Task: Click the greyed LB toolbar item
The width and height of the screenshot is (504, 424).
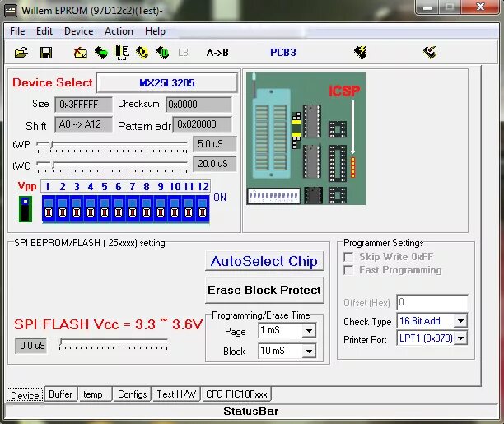Action: tap(183, 53)
